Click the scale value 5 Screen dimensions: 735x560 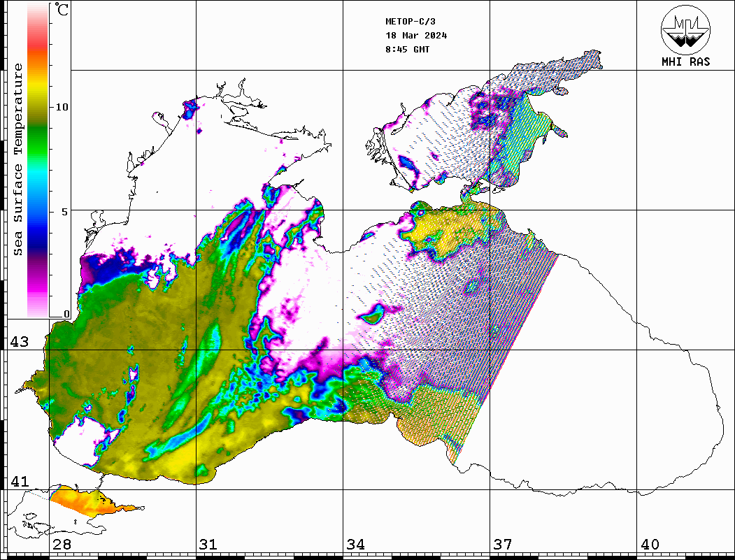click(x=65, y=212)
